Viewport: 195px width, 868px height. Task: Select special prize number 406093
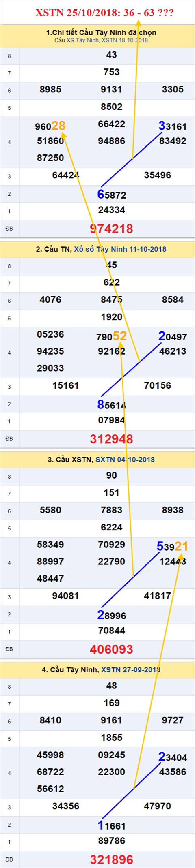pos(111,649)
